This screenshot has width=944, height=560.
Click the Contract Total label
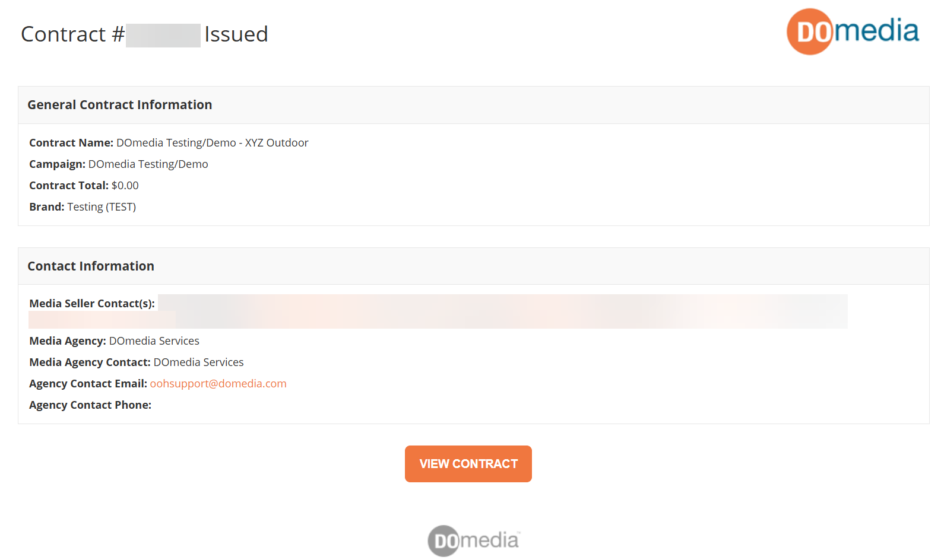pos(69,186)
